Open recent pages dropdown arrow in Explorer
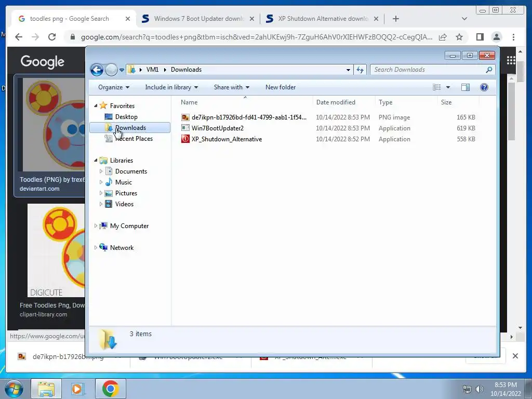 click(122, 70)
